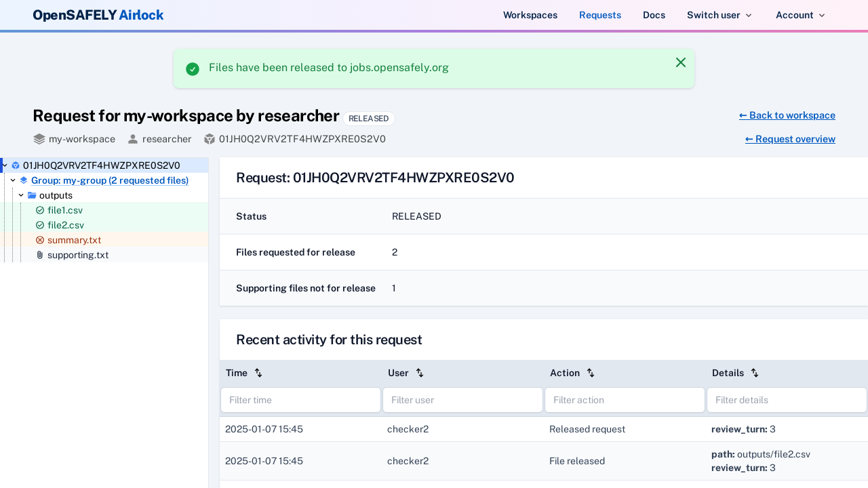Screen dimensions: 868x488
Task: Click the approved check icon for file2.csv
Action: [40, 225]
